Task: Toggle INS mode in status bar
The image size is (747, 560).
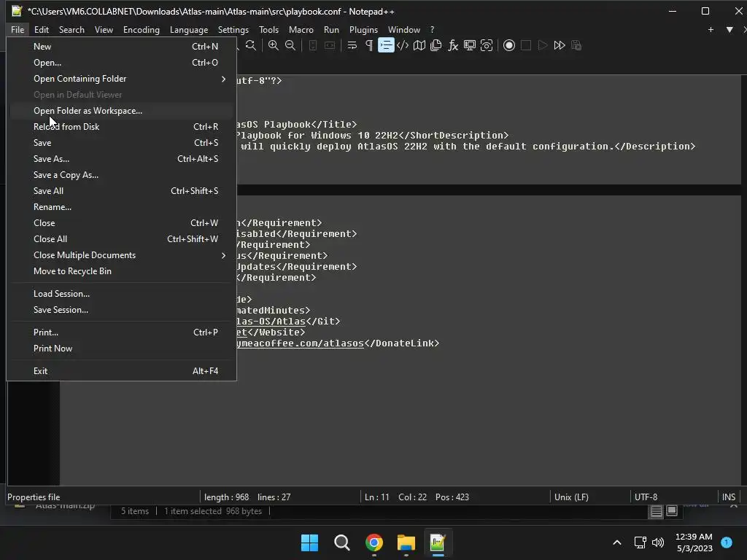Action: click(x=729, y=497)
